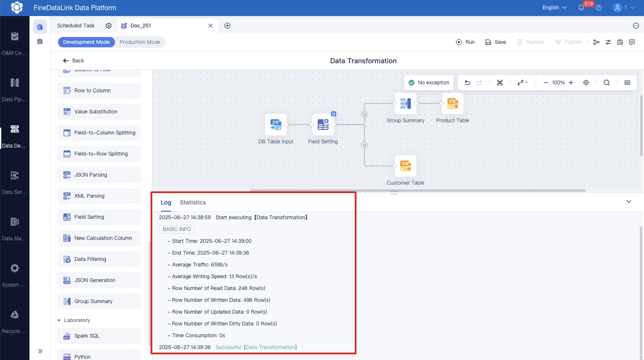Screen dimensions: 644x360
Task: Click the undo arrow on canvas toolbar
Action: (x=467, y=83)
